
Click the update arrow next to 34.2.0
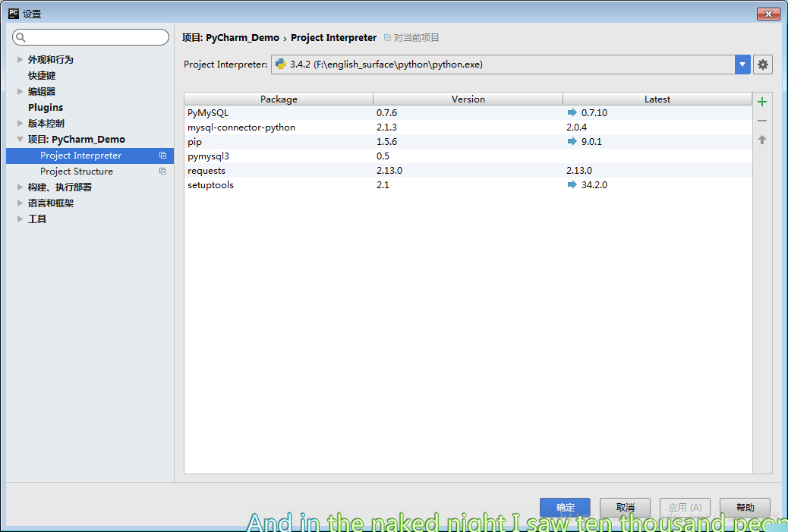(x=572, y=185)
